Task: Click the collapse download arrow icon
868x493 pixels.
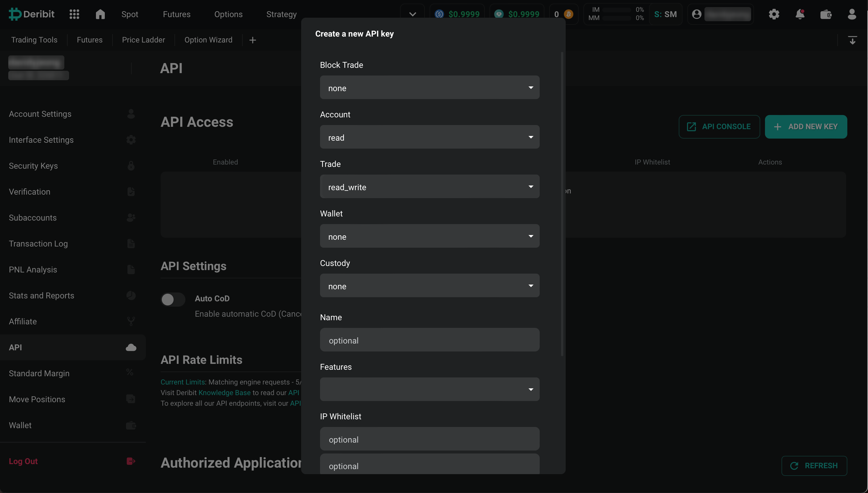Action: click(x=852, y=40)
